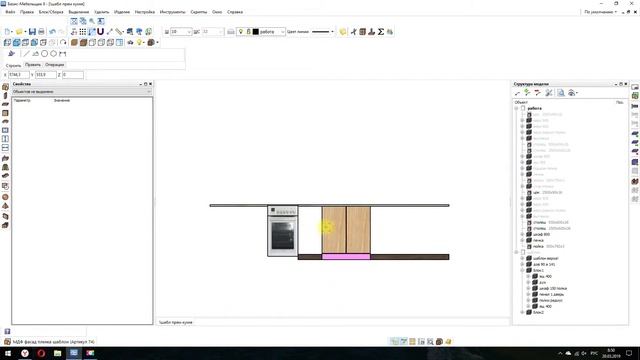The height and width of the screenshot is (360, 640).
Task: Click the green arrow icon in structure panel
Action: coord(527,93)
